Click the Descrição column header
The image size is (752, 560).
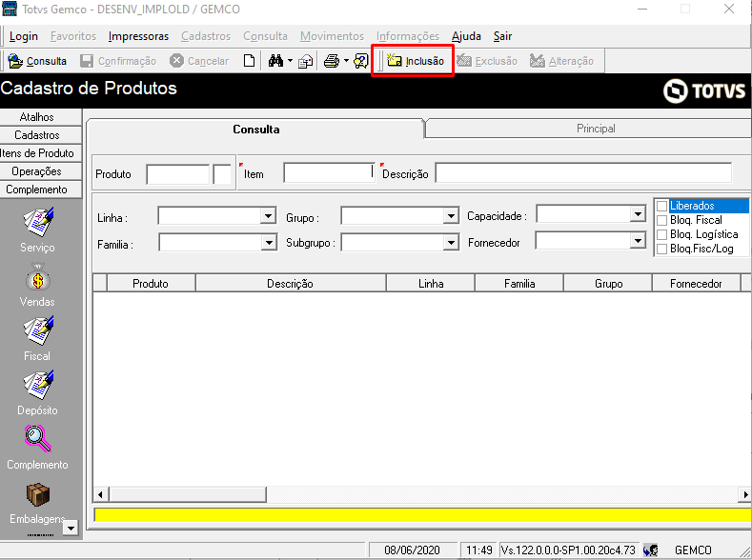click(290, 284)
